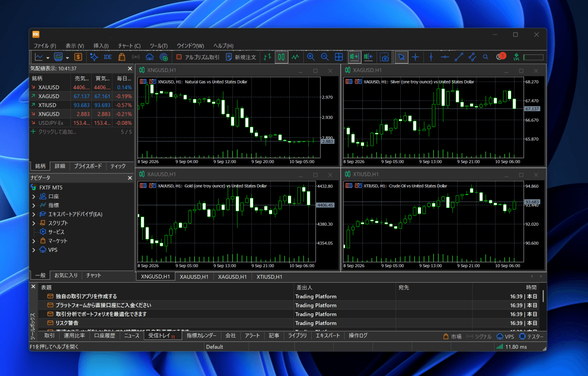Image resolution: width=588 pixels, height=376 pixels.
Task: Switch to the 詳細 tab in market watch
Action: [60, 166]
